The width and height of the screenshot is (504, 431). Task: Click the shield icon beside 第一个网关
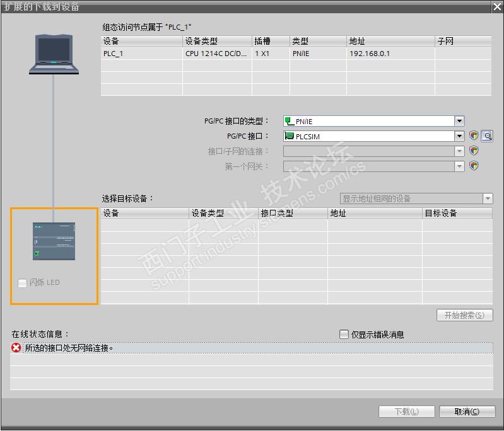click(474, 165)
